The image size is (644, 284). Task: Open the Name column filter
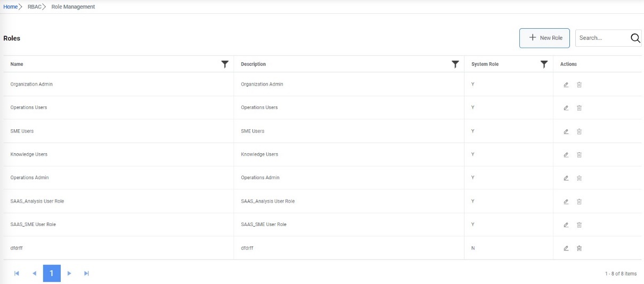[x=225, y=64]
